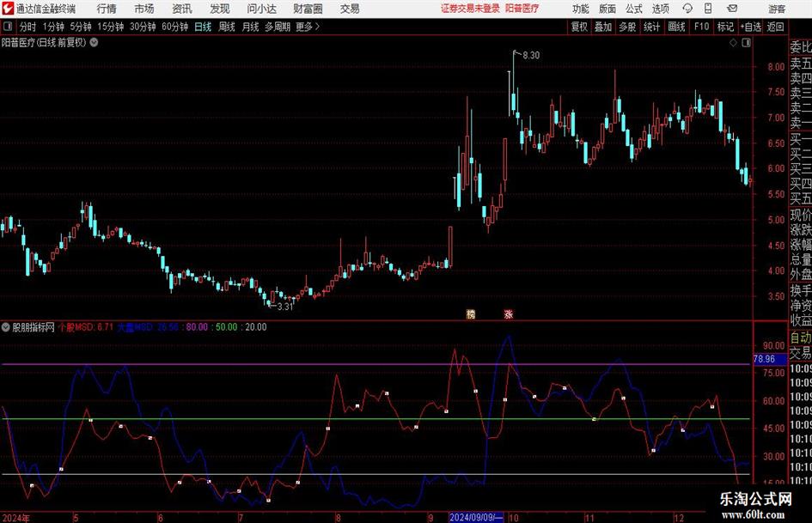Switch to the 5分钟 period tab
The image size is (812, 523).
pos(80,27)
